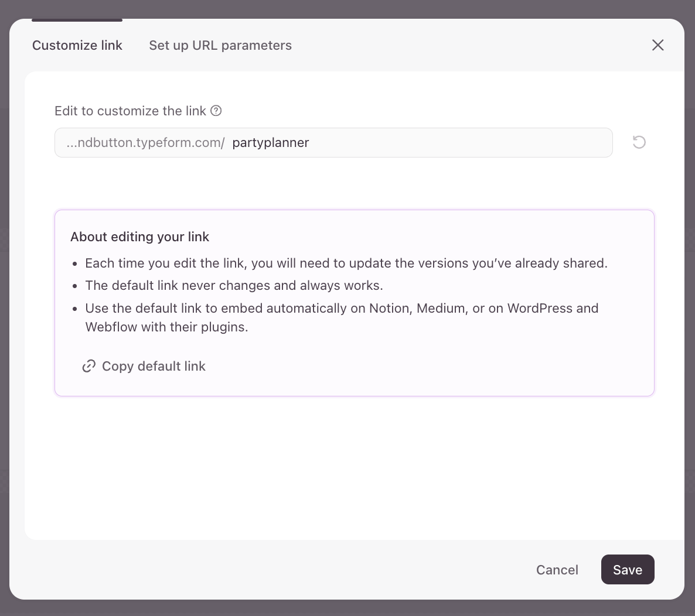Click the chain icon beside Copy default link
695x616 pixels.
(x=89, y=366)
